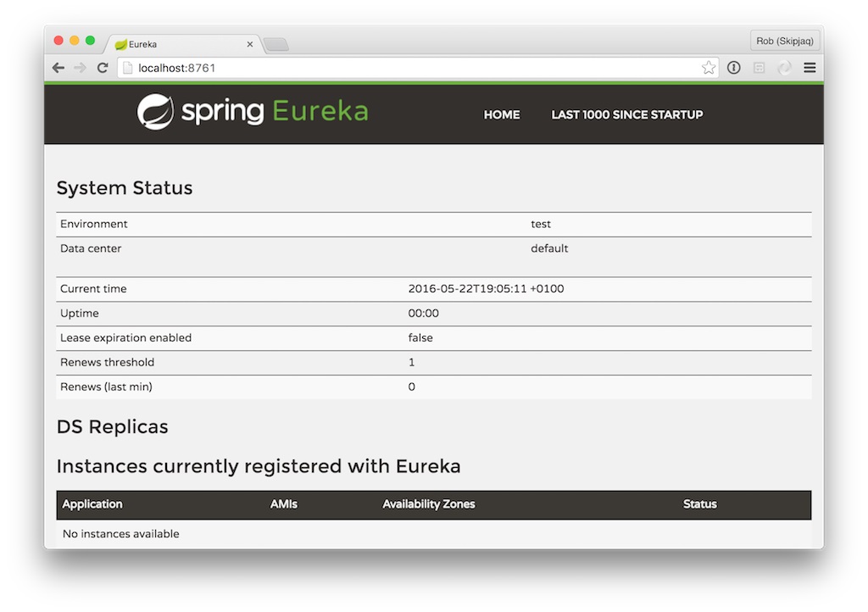Reload the localhost page
The image size is (868, 612).
pyautogui.click(x=103, y=68)
